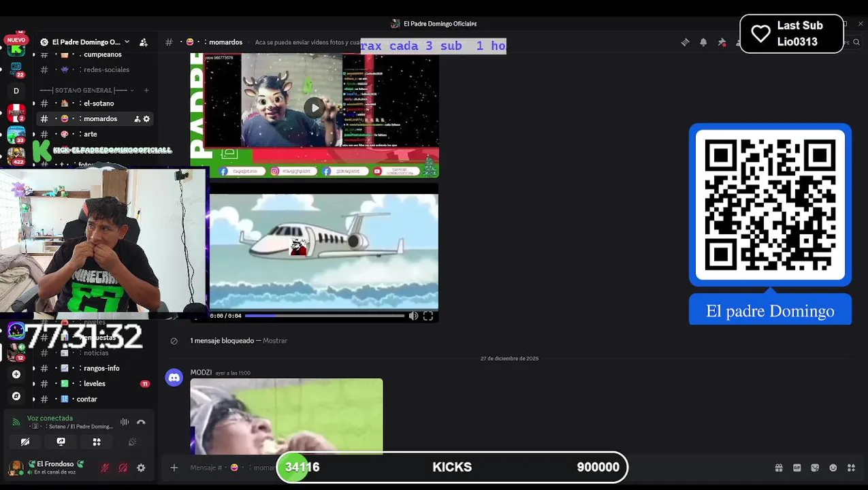This screenshot has width=868, height=490.
Task: Start an activity icon in voice panel
Action: point(97,442)
